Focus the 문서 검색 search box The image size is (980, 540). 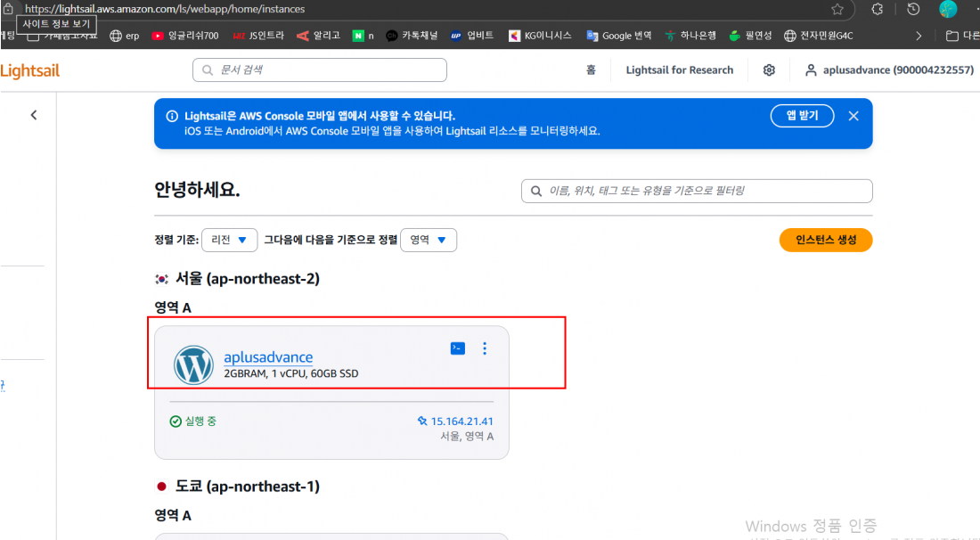point(319,70)
